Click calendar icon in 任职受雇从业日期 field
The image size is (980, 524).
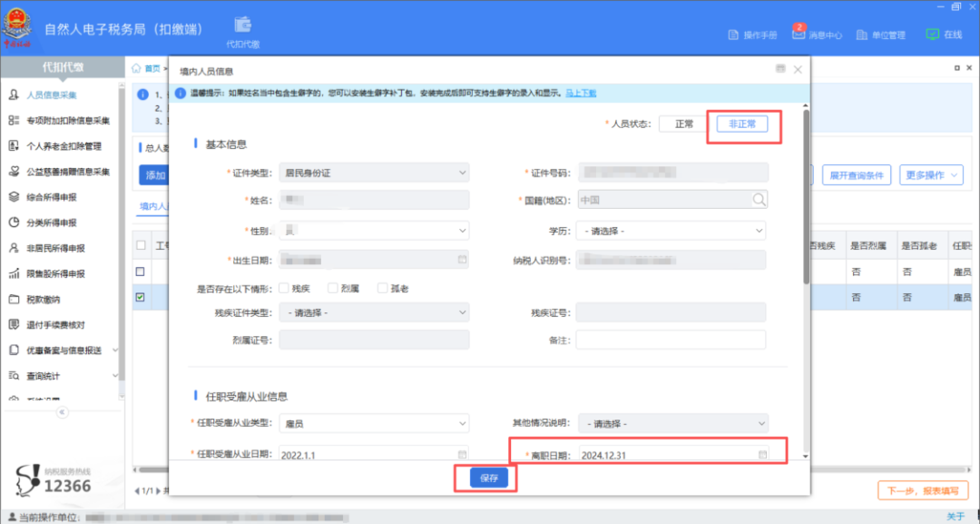click(x=462, y=454)
